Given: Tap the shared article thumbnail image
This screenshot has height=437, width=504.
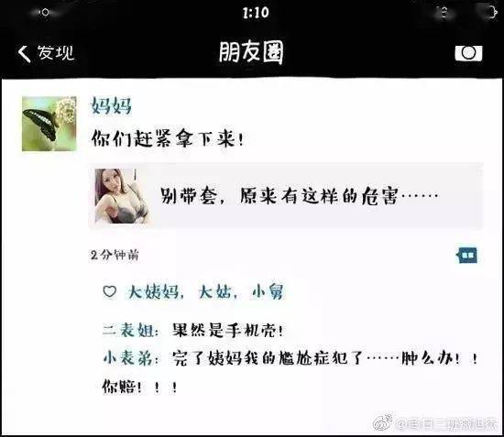Looking at the screenshot, I should click(x=122, y=196).
